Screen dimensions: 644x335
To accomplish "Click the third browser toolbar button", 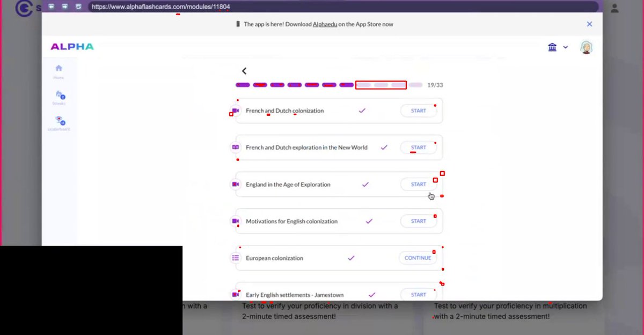I will pos(79,6).
